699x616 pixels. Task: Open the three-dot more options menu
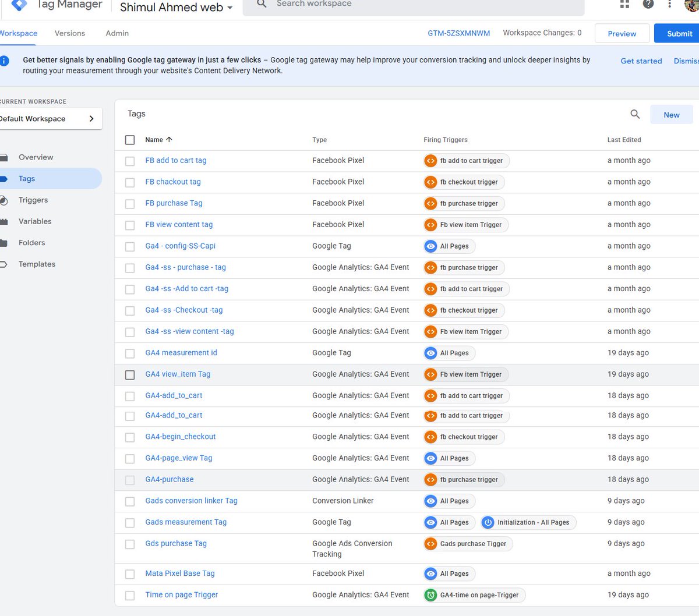point(670,4)
